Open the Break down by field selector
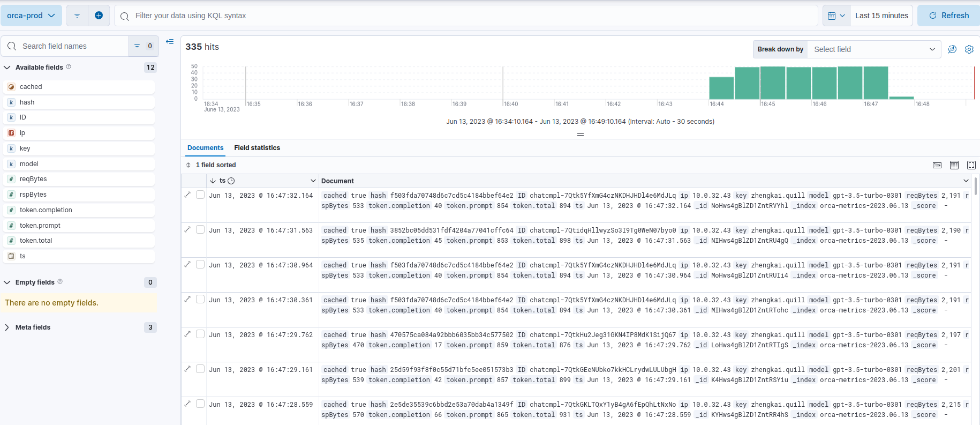 tap(873, 49)
